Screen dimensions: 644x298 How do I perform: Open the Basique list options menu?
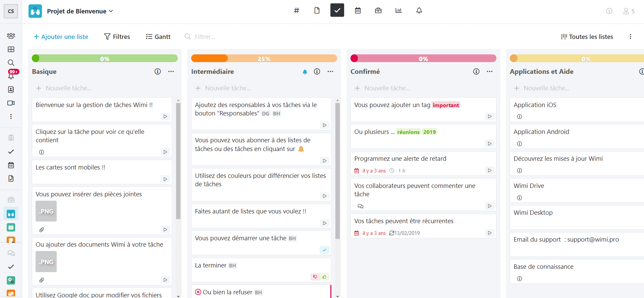coord(171,71)
